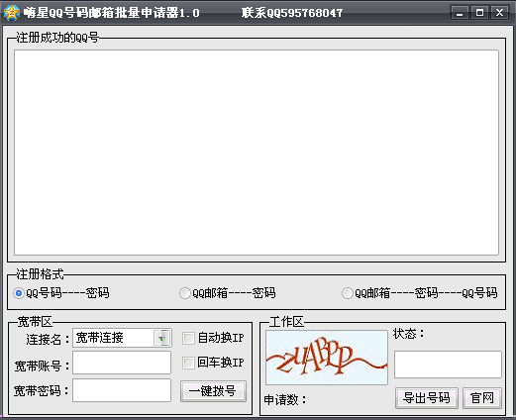This screenshot has height=420, width=516.
Task: Click the 状态 label
Action: pyautogui.click(x=409, y=334)
